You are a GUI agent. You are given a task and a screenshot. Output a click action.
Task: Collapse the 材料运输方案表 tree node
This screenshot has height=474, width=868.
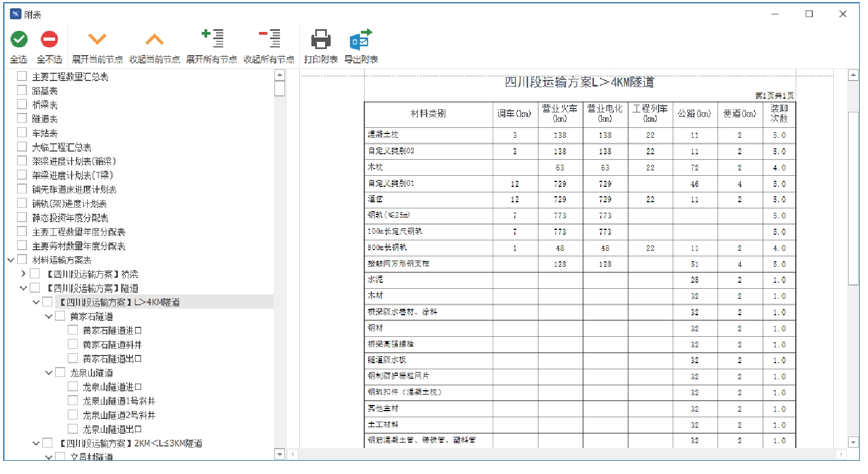pos(10,260)
